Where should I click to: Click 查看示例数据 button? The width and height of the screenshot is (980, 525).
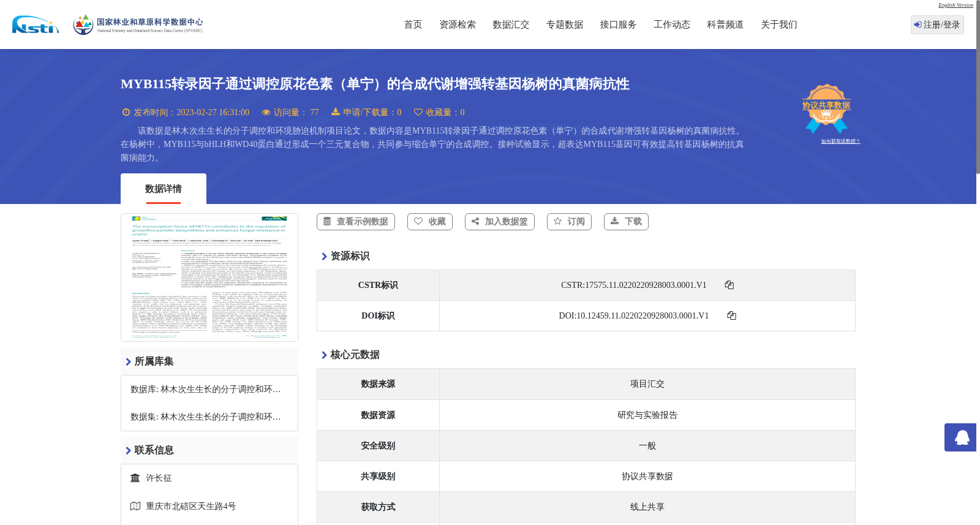356,222
